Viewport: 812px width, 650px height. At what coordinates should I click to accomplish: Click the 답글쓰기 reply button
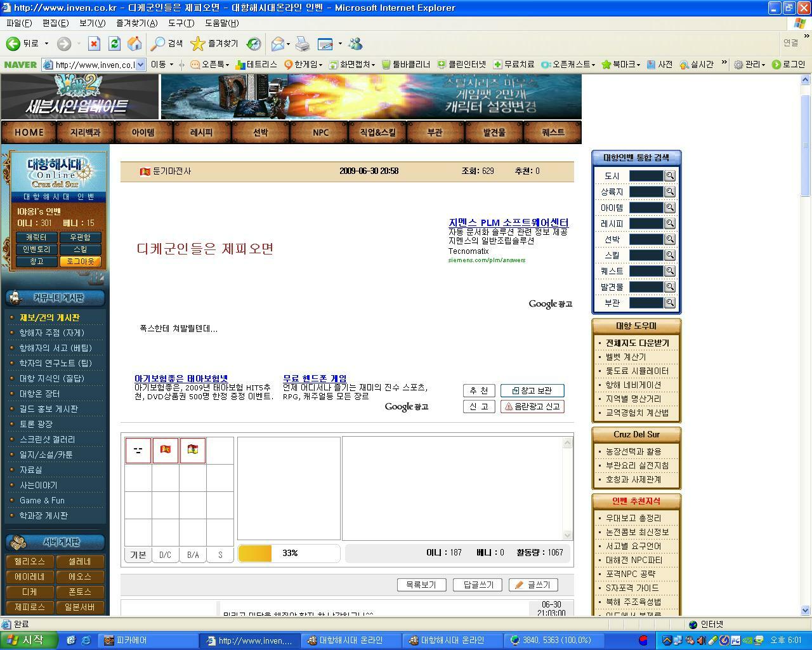pos(478,585)
